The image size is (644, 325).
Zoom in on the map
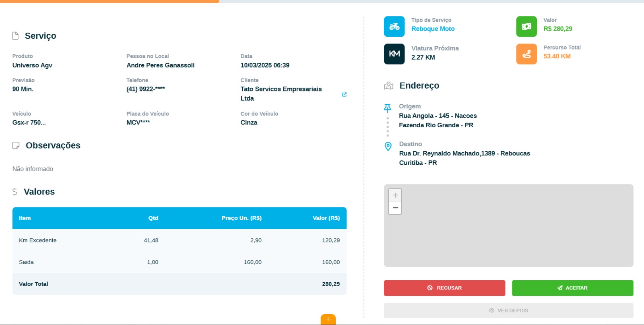coord(395,195)
